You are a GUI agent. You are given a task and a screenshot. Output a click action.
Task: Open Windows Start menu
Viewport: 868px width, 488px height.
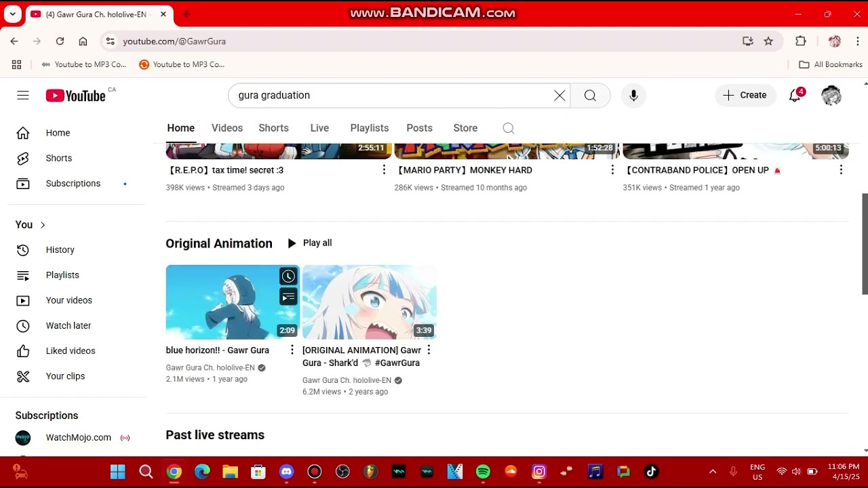(117, 472)
